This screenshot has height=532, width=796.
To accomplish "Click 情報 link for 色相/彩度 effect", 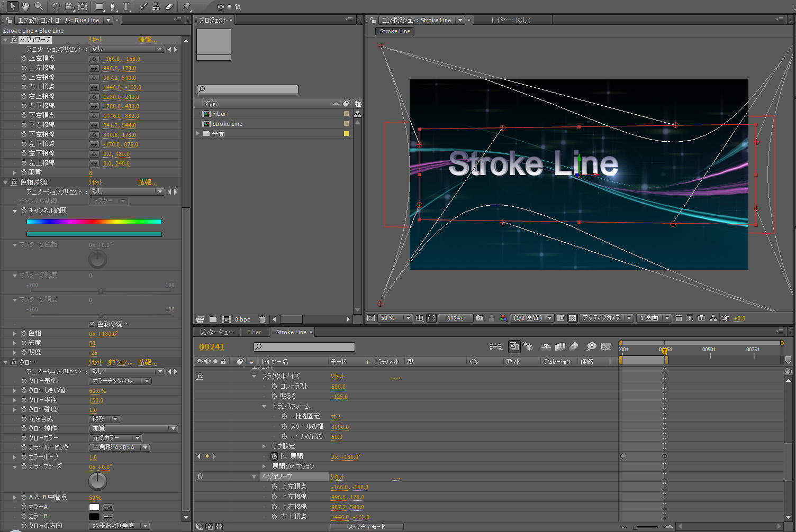I will click(x=148, y=182).
